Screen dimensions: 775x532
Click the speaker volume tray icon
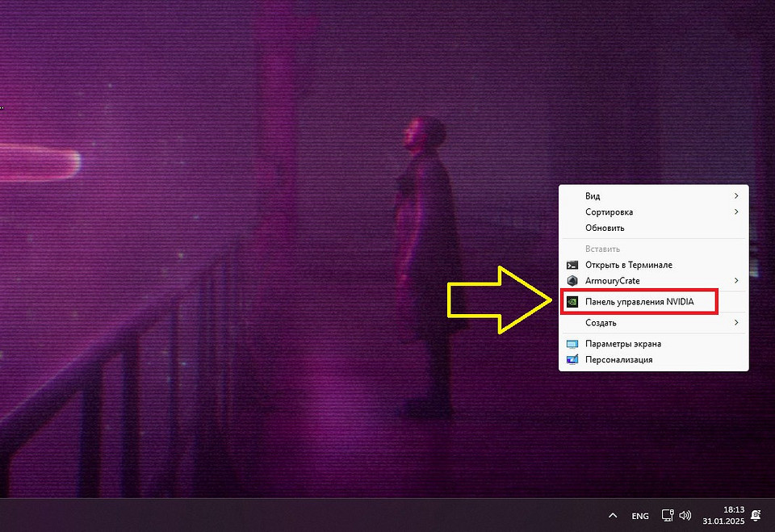click(685, 515)
